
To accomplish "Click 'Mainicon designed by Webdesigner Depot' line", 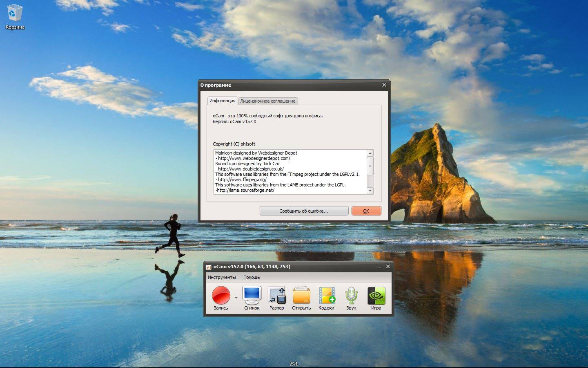I will (256, 153).
